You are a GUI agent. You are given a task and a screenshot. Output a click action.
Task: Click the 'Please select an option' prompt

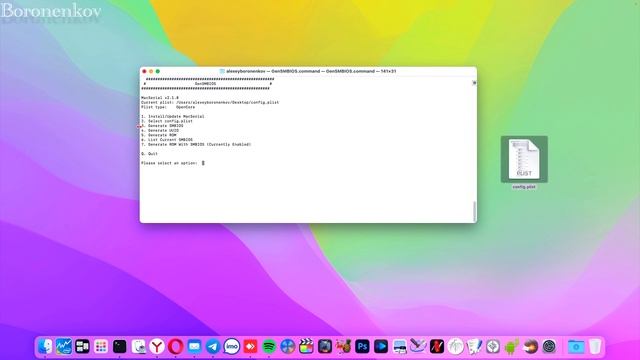[169, 163]
